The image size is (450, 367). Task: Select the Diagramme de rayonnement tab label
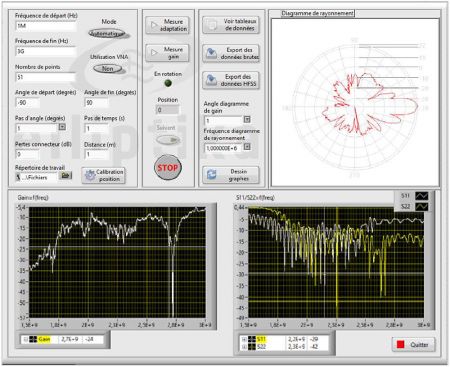click(317, 13)
